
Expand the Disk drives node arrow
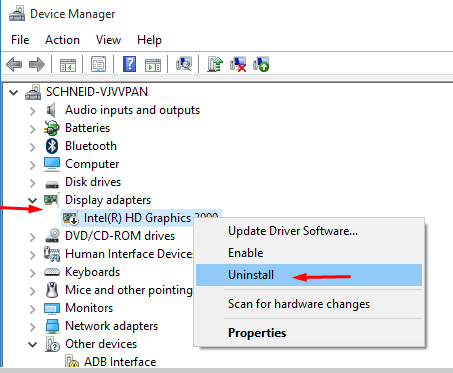tap(32, 183)
